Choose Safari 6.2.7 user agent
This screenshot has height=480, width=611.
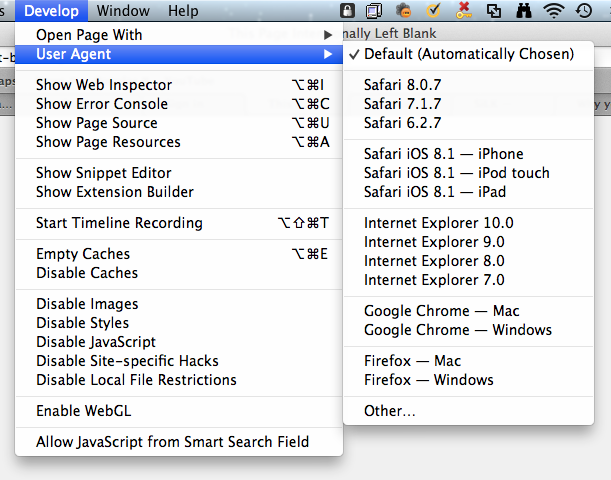(x=468, y=123)
